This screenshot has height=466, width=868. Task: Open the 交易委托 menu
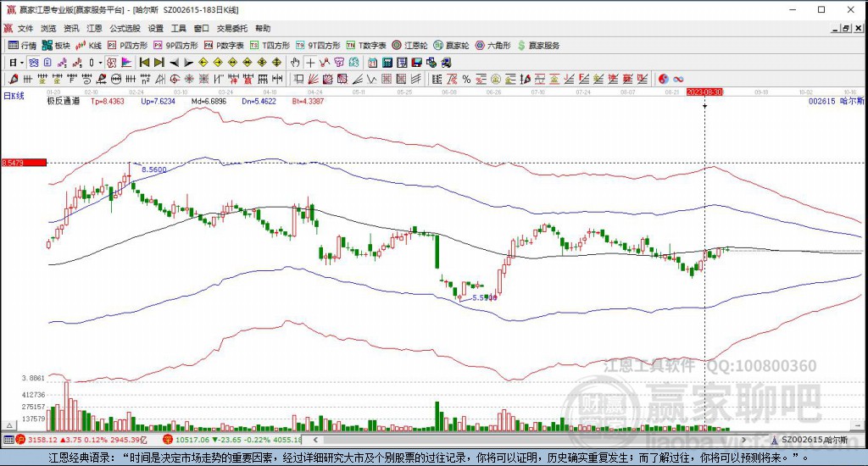click(x=232, y=28)
